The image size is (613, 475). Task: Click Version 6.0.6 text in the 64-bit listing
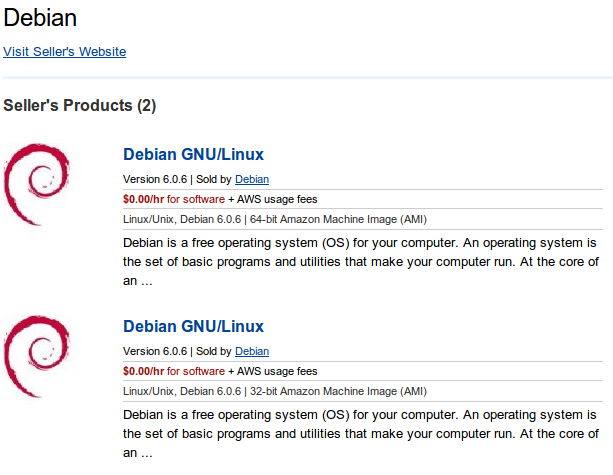155,180
